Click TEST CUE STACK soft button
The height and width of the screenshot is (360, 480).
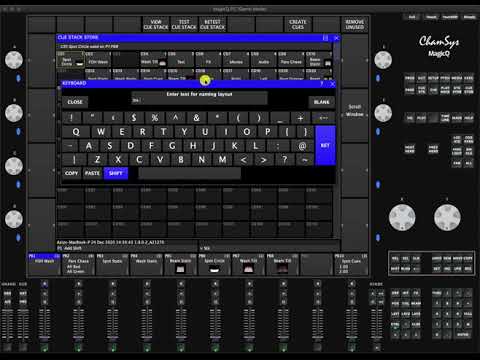pos(184,25)
